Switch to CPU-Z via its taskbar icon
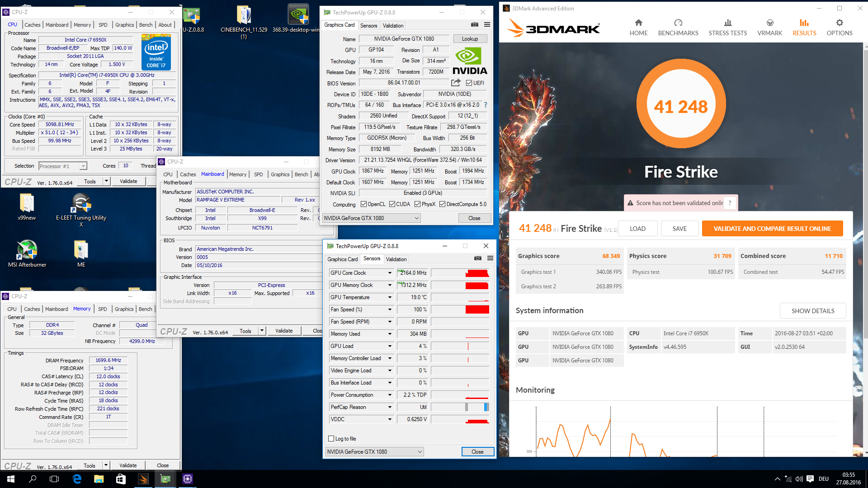The image size is (868, 488). coord(188,479)
